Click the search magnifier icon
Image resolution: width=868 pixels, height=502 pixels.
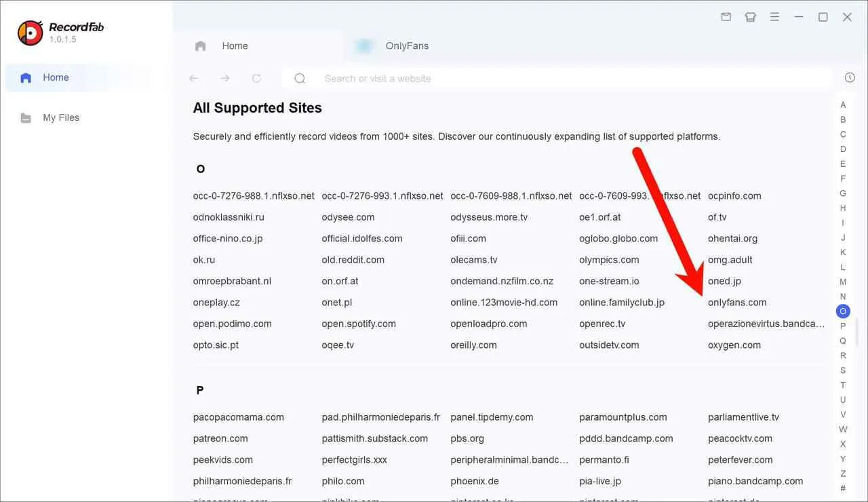click(x=299, y=78)
